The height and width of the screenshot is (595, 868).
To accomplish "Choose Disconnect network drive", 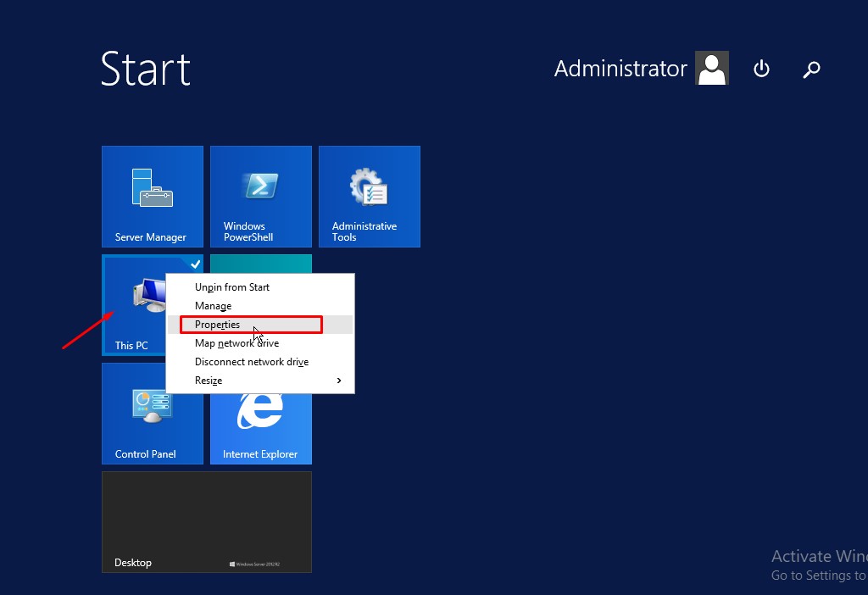I will (x=260, y=362).
